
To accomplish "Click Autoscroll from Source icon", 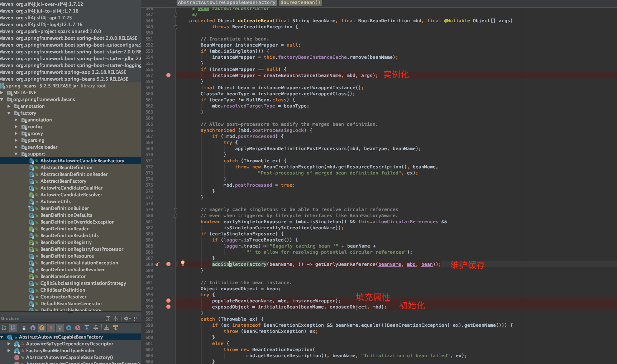I will coord(116,328).
